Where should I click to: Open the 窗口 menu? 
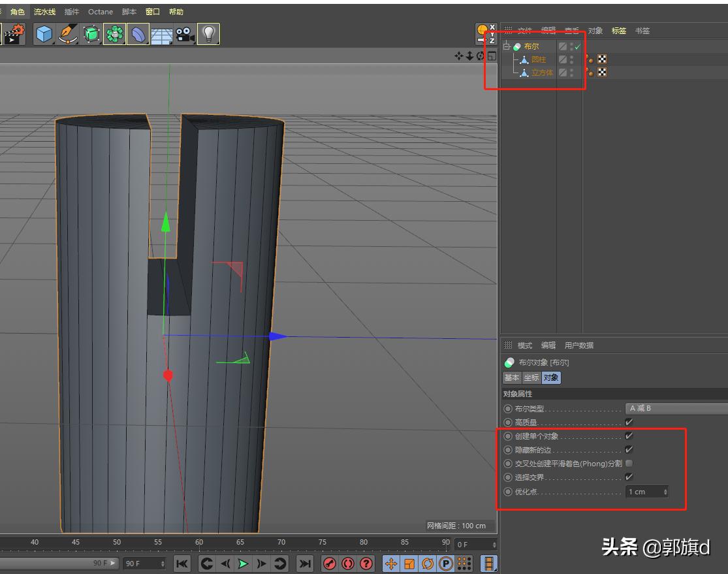(152, 12)
